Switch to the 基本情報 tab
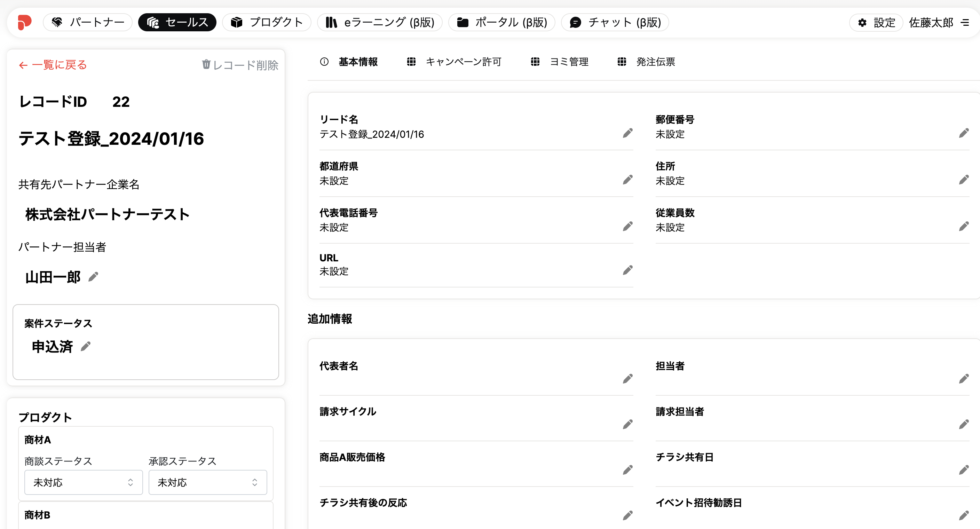The image size is (980, 529). (x=349, y=62)
